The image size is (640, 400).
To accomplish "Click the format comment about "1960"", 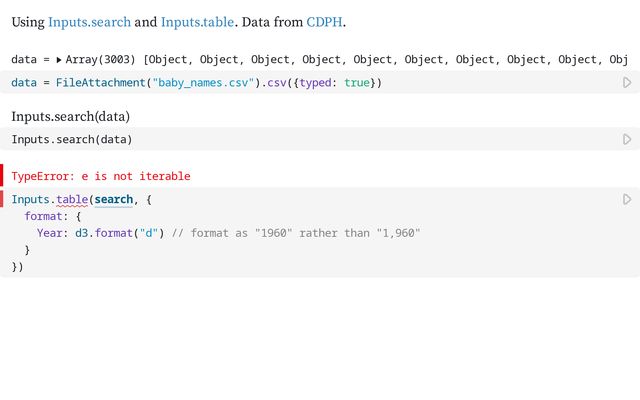I will point(300,234).
